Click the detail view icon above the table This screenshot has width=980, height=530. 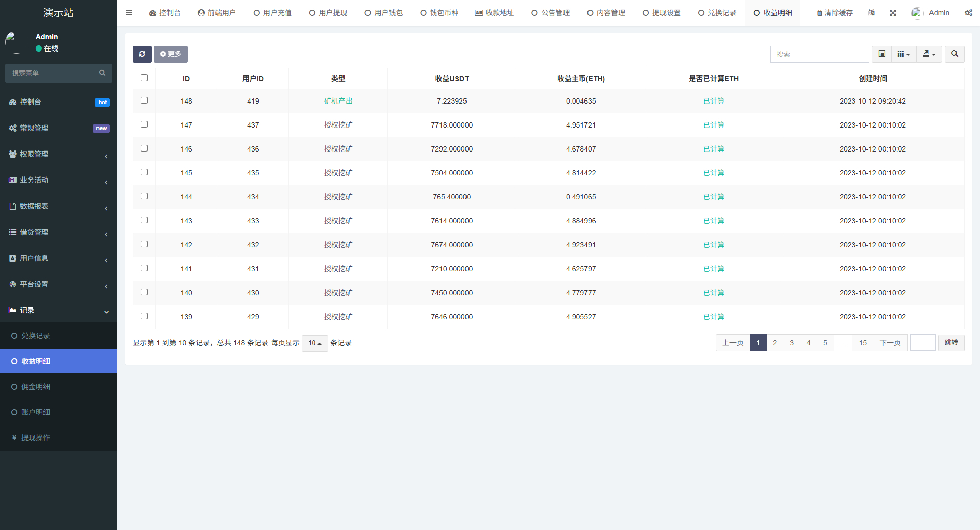coord(881,54)
